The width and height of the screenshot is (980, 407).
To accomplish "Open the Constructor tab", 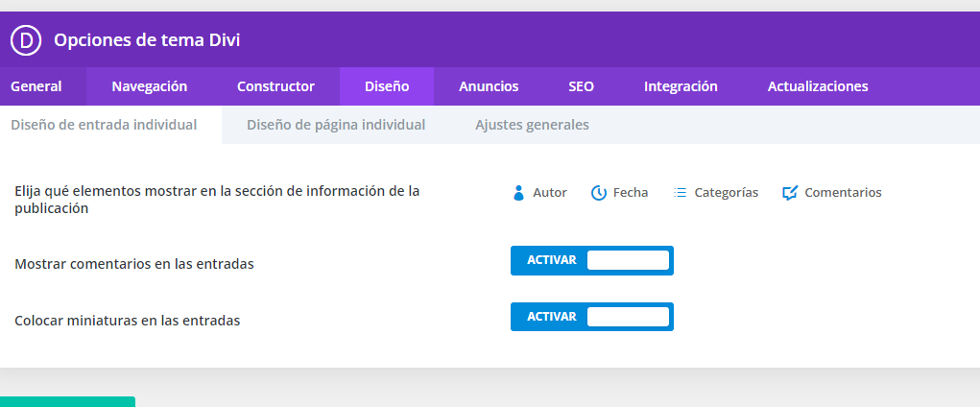I will [x=275, y=86].
